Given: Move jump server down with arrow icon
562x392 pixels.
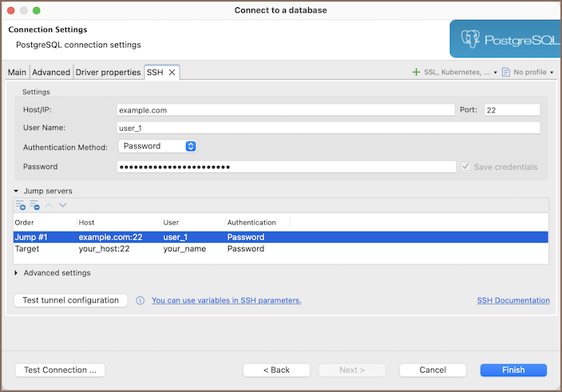Looking at the screenshot, I should click(62, 206).
